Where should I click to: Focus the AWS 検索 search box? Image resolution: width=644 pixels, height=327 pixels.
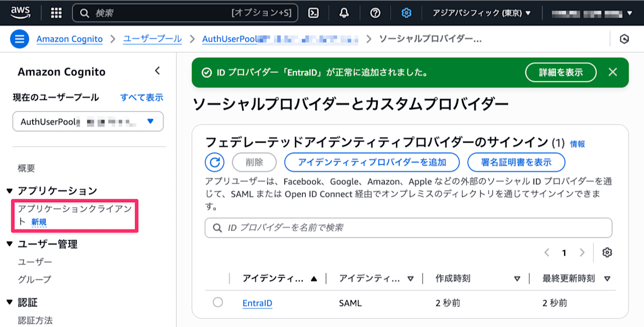pos(185,13)
